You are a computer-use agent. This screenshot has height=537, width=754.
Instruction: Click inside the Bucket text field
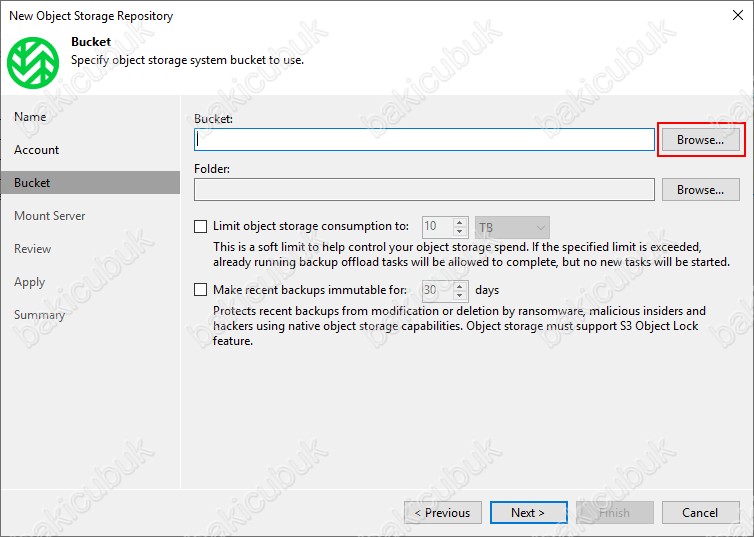pyautogui.click(x=424, y=139)
